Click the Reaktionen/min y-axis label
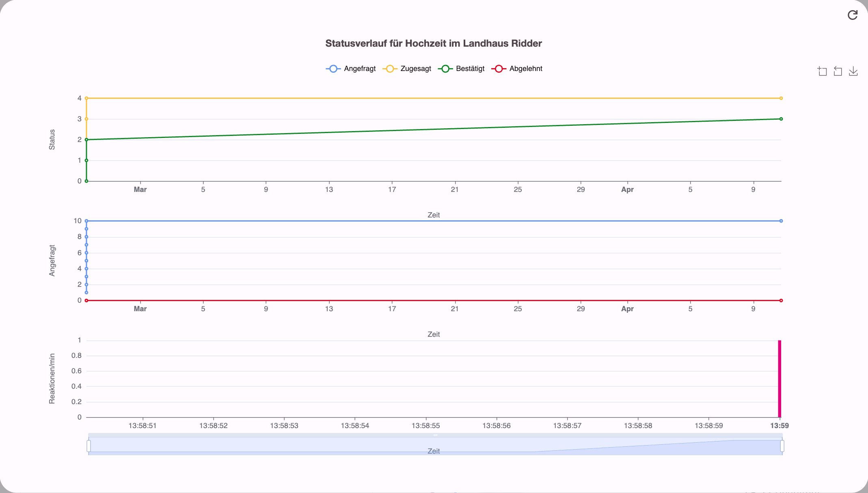868x493 pixels. click(x=52, y=379)
